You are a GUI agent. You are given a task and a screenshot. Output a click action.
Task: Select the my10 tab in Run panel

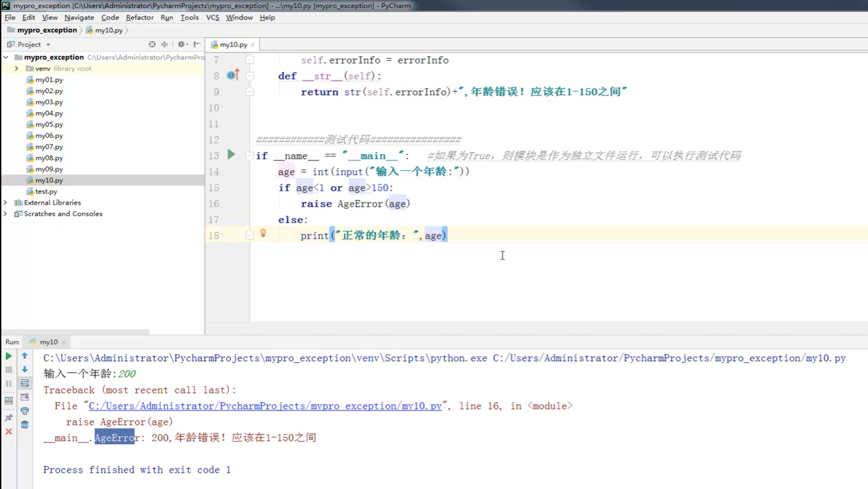48,342
